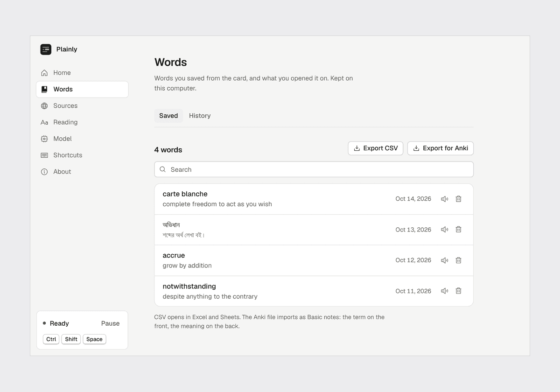Click the date "Oct 13, 2026"
The height and width of the screenshot is (392, 560).
(413, 230)
